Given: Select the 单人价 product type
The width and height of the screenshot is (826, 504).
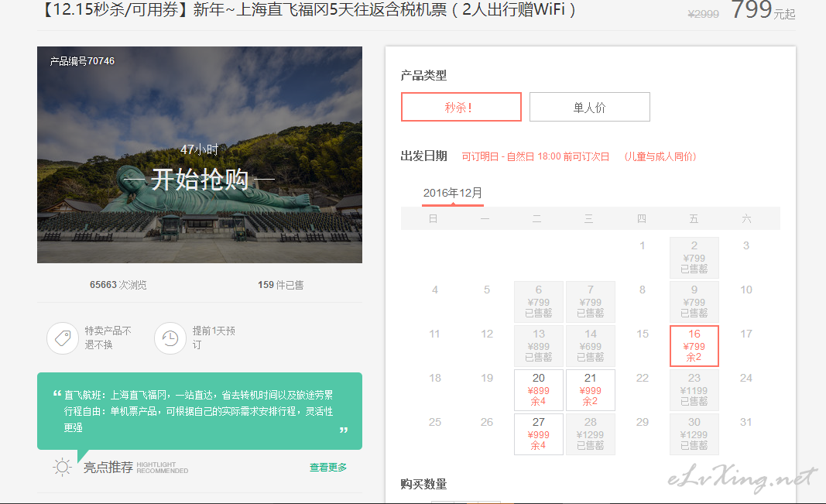Looking at the screenshot, I should pyautogui.click(x=589, y=107).
